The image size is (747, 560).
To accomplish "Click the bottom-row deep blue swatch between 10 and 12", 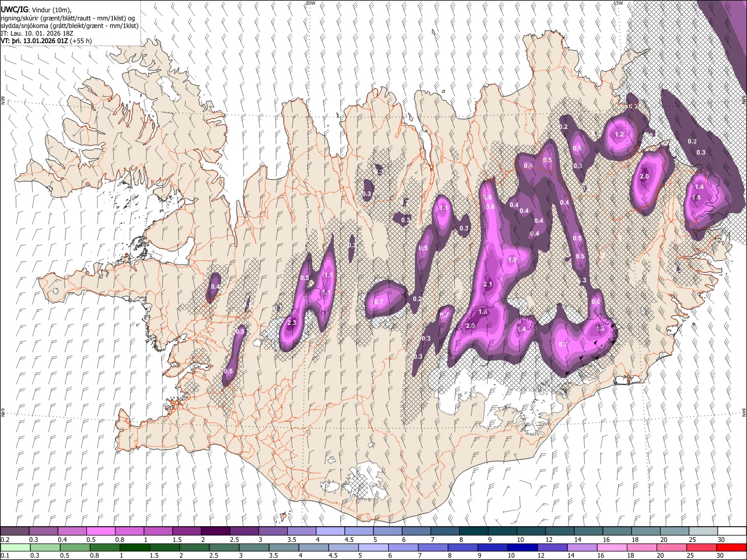I will pos(522,548).
